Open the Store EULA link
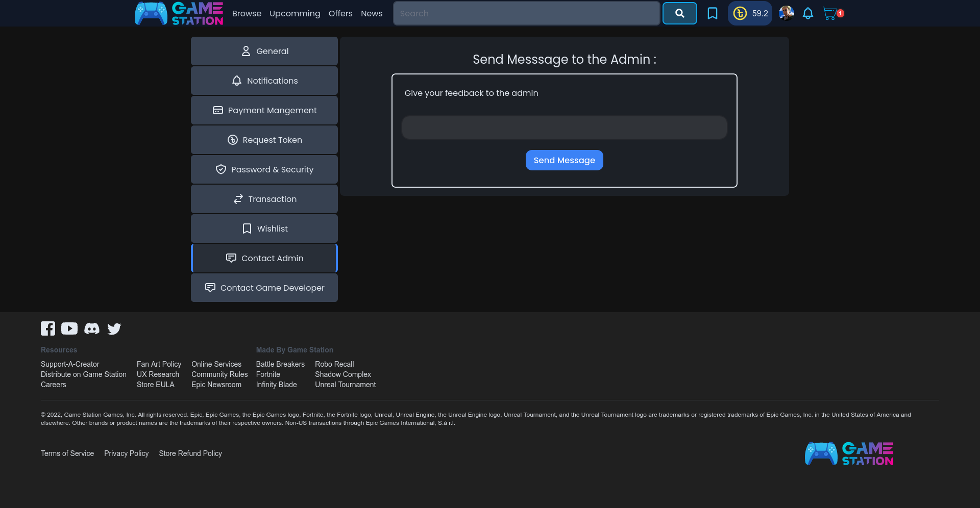980x508 pixels. pos(156,385)
